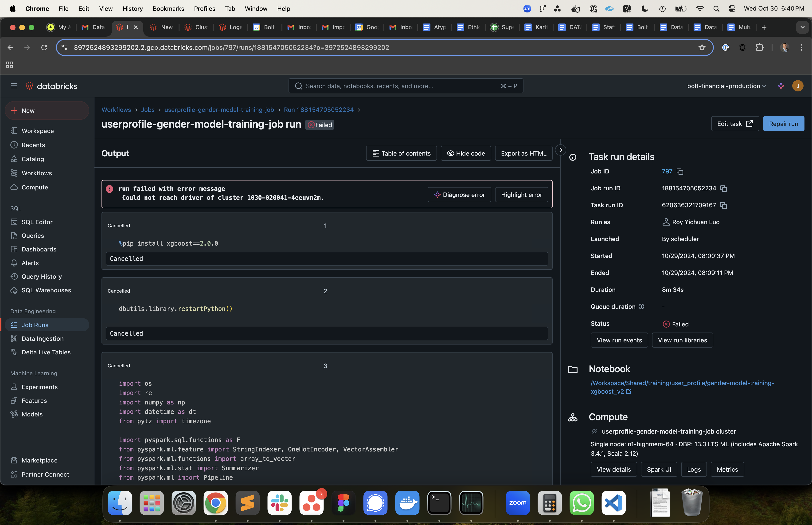Open Chrome's tab search chevron

(802, 27)
